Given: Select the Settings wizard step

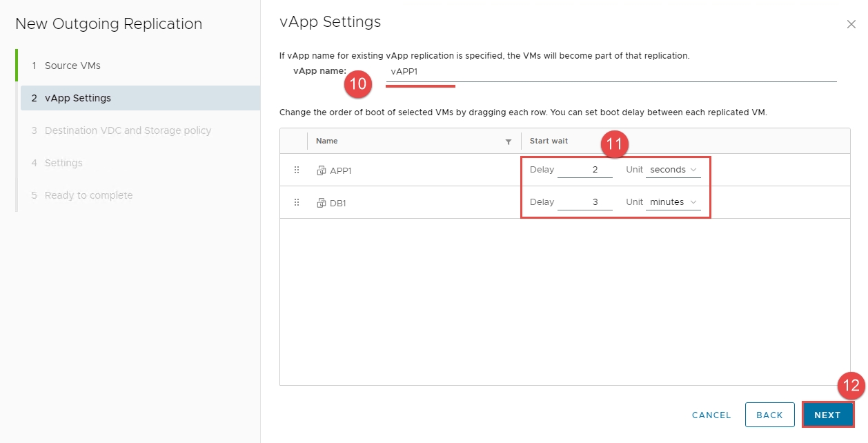Looking at the screenshot, I should click(63, 163).
